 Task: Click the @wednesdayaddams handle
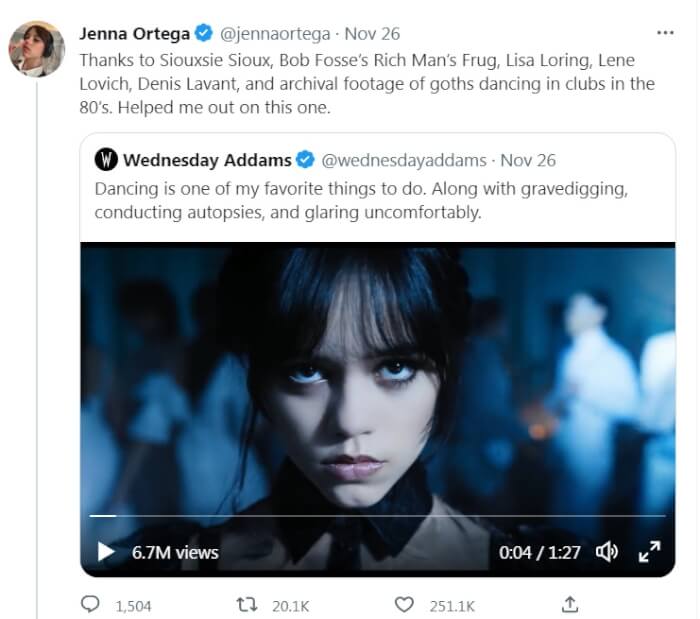coord(404,160)
